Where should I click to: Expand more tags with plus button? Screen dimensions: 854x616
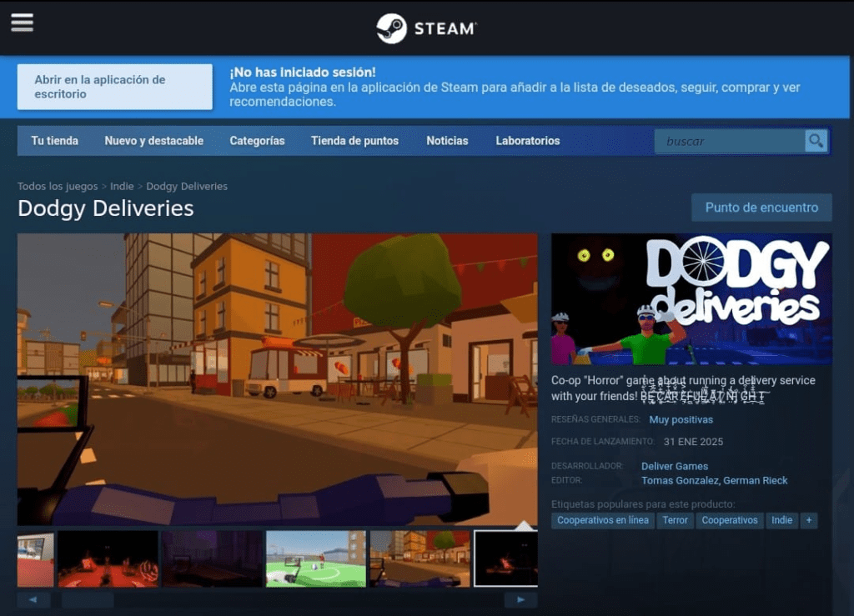click(x=807, y=520)
